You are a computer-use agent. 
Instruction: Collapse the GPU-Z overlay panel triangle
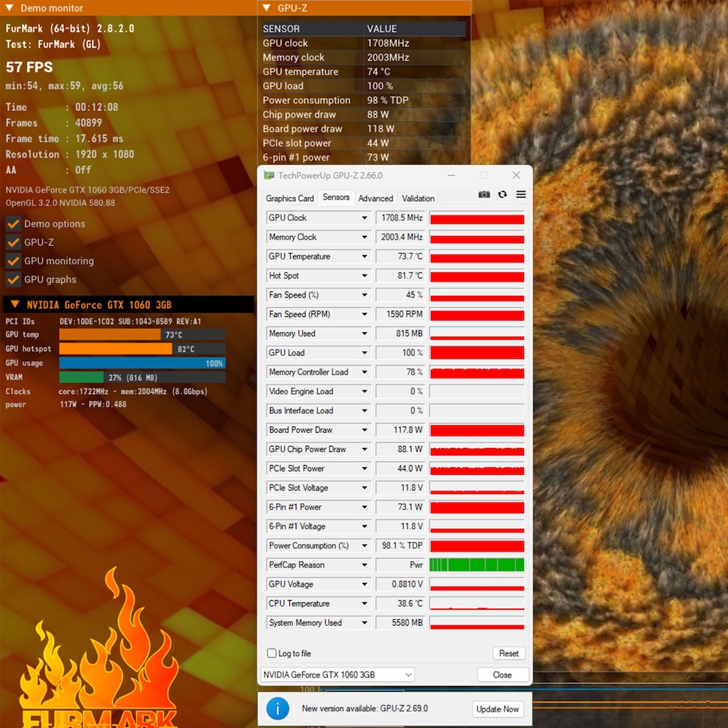click(267, 8)
